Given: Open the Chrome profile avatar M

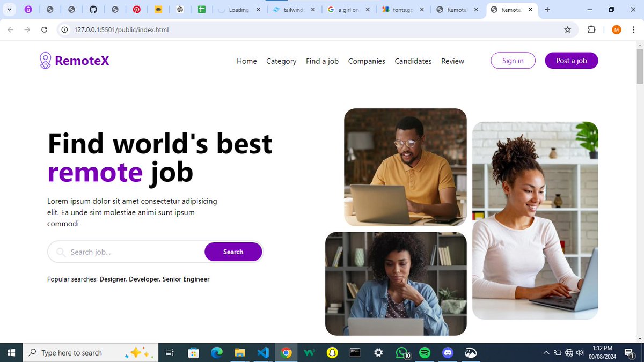Looking at the screenshot, I should click(x=617, y=30).
